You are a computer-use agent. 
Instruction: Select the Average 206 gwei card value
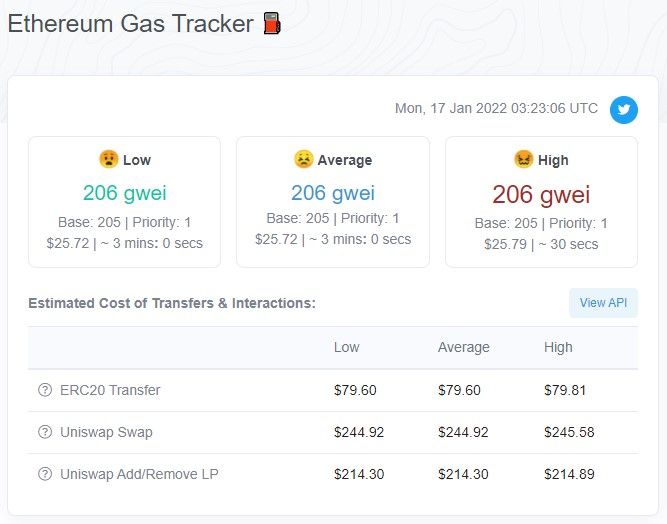(333, 193)
